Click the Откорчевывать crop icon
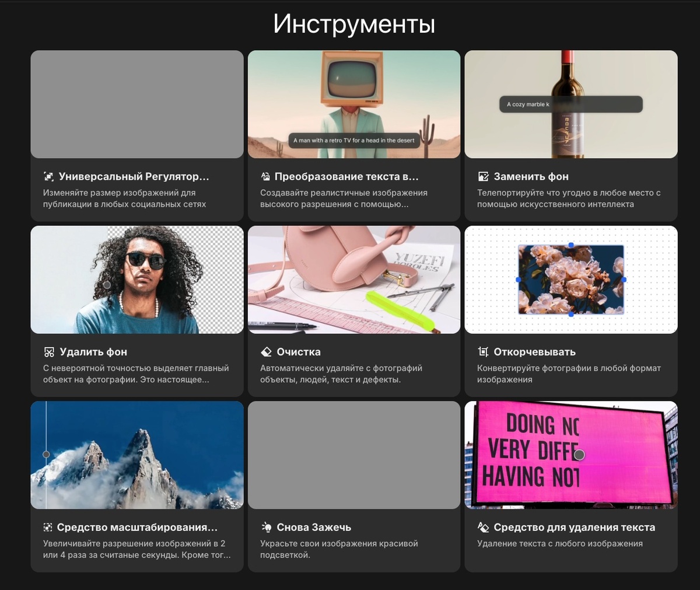This screenshot has width=700, height=590. (483, 352)
